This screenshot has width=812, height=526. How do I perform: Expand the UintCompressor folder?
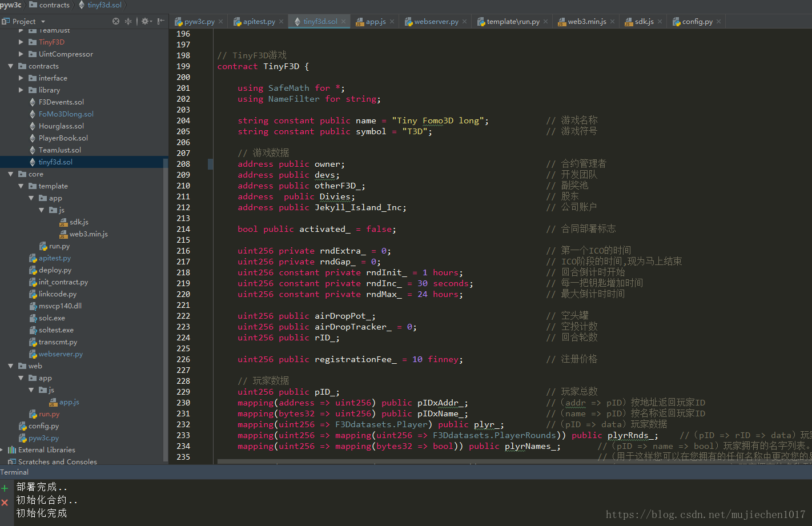21,54
